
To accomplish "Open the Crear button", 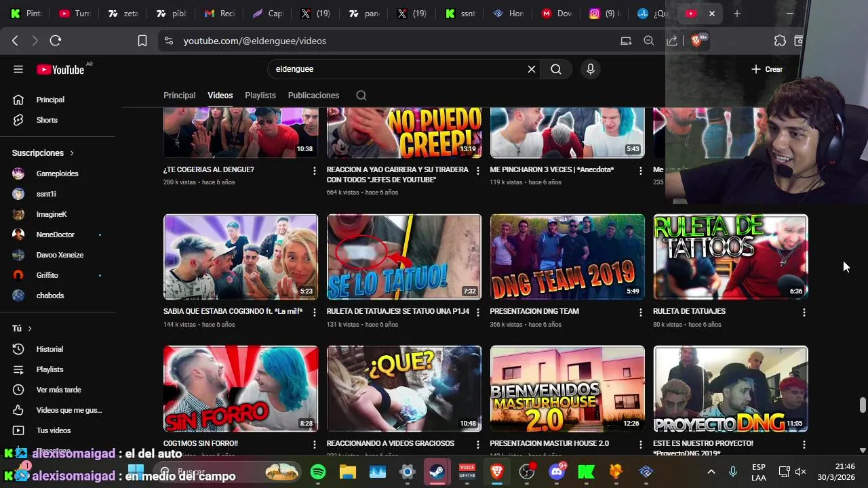I will click(767, 69).
